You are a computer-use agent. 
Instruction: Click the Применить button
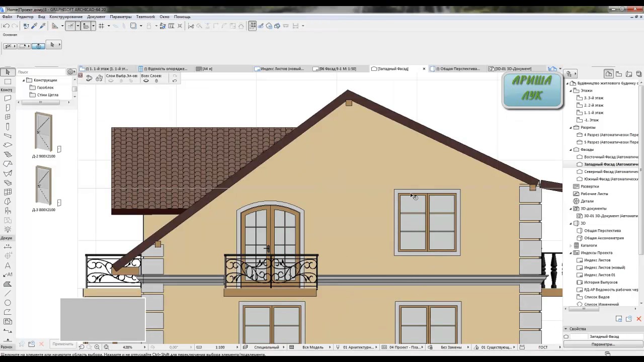(x=62, y=344)
